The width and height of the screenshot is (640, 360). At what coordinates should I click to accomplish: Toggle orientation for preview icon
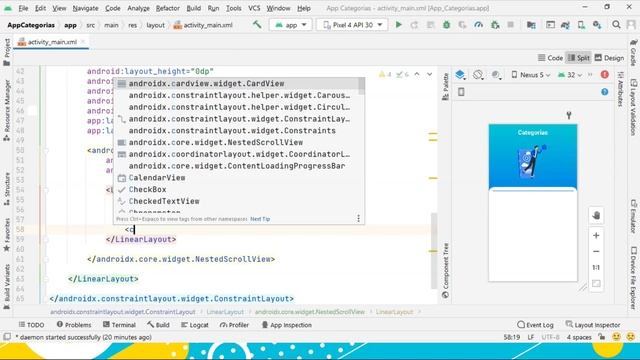(478, 75)
